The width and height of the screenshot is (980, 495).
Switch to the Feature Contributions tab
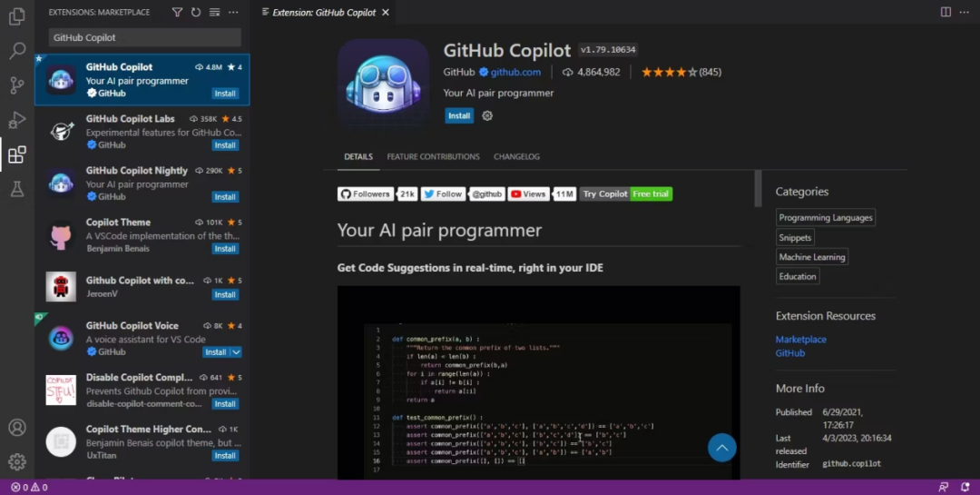click(433, 157)
